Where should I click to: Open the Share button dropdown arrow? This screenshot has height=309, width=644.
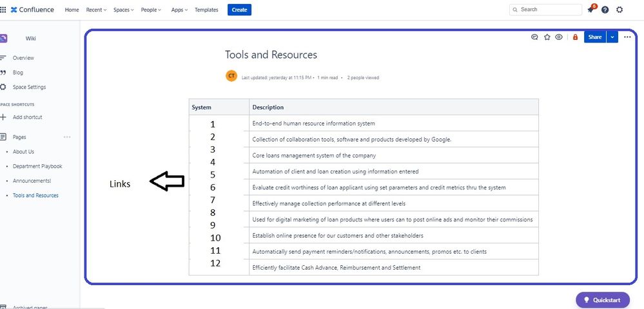612,37
